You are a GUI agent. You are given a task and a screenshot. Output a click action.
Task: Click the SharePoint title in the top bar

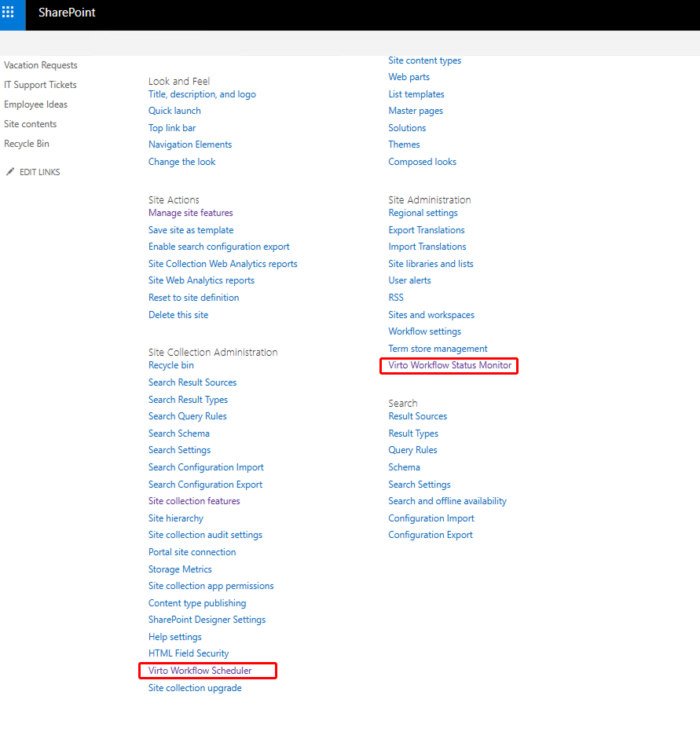66,12
